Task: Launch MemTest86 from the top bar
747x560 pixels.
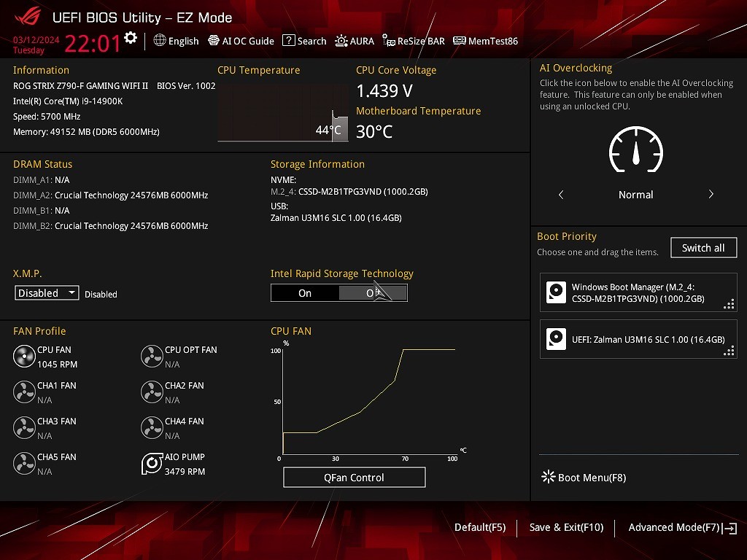Action: click(485, 41)
